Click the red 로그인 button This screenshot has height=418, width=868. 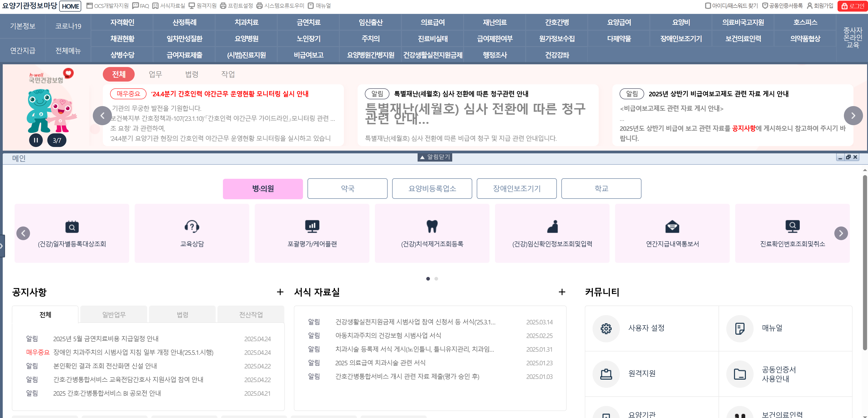click(853, 6)
